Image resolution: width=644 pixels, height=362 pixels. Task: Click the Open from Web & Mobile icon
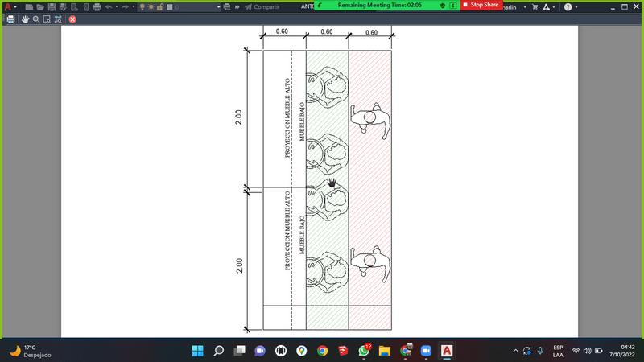click(74, 7)
